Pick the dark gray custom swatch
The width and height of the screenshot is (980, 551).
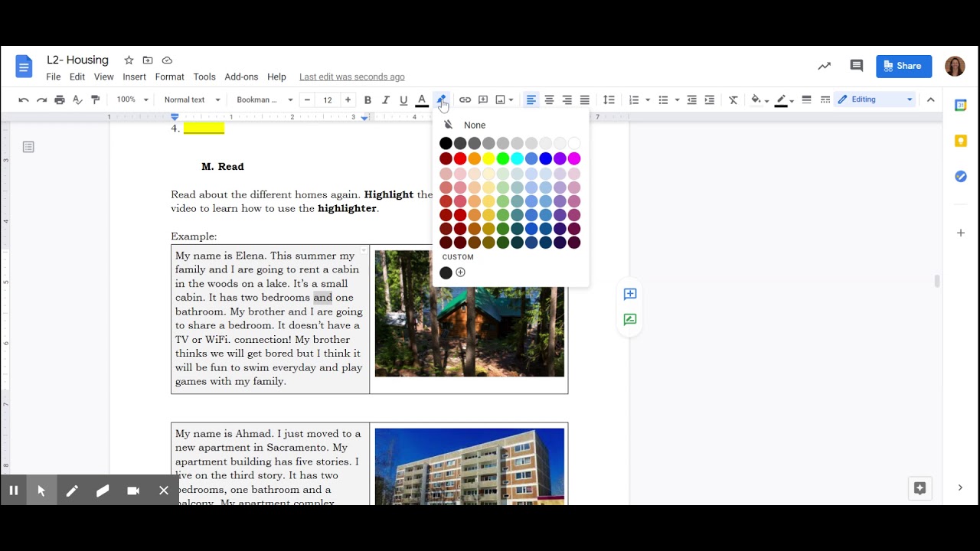pos(446,272)
